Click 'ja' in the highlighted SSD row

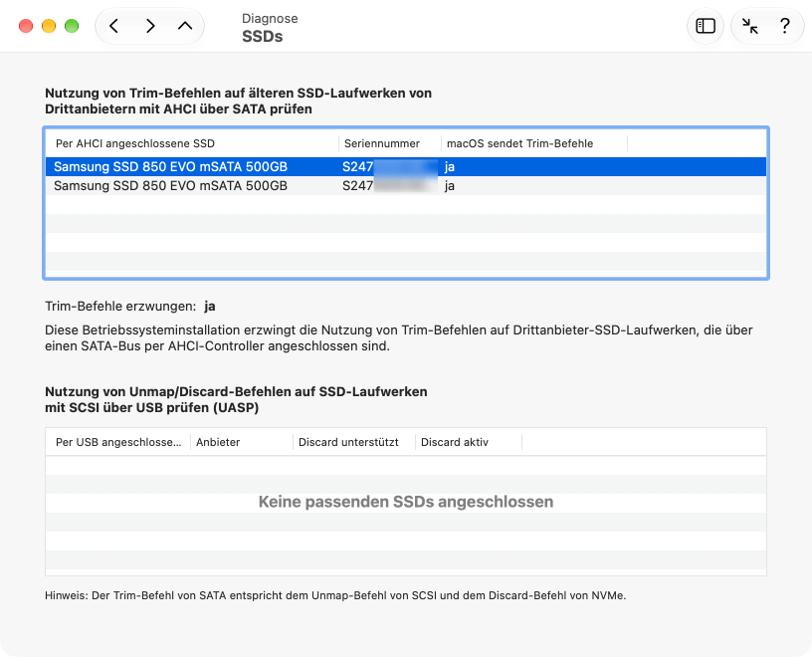(450, 167)
